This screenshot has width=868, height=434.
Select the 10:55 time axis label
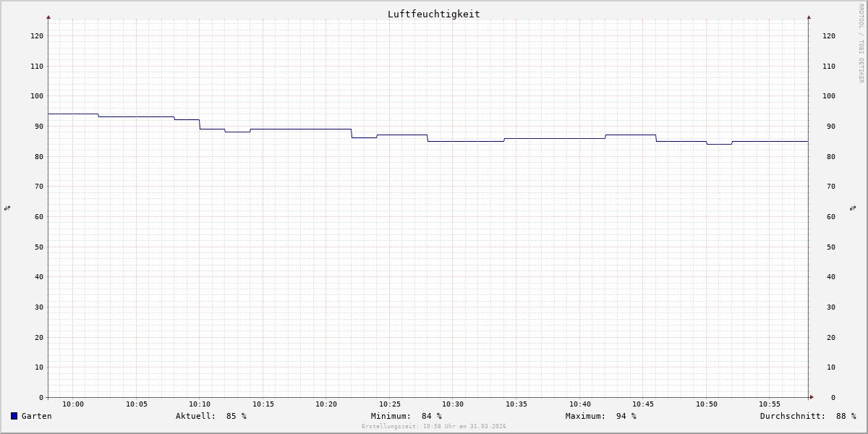pyautogui.click(x=770, y=404)
